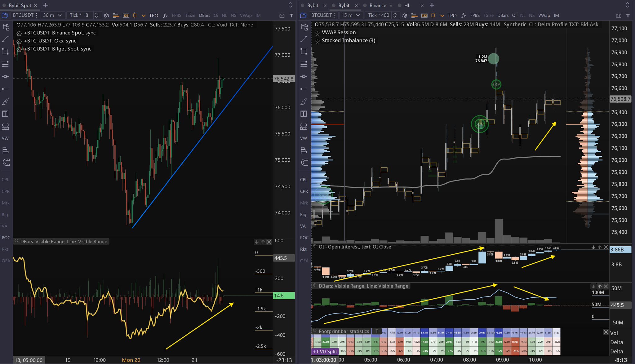Toggle VWap indicator on right chart

[x=544, y=15]
